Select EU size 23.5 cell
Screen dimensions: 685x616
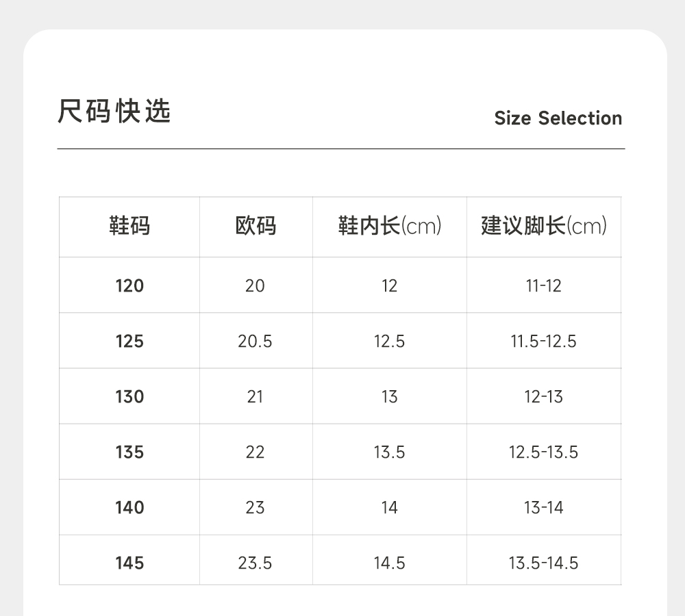point(255,563)
